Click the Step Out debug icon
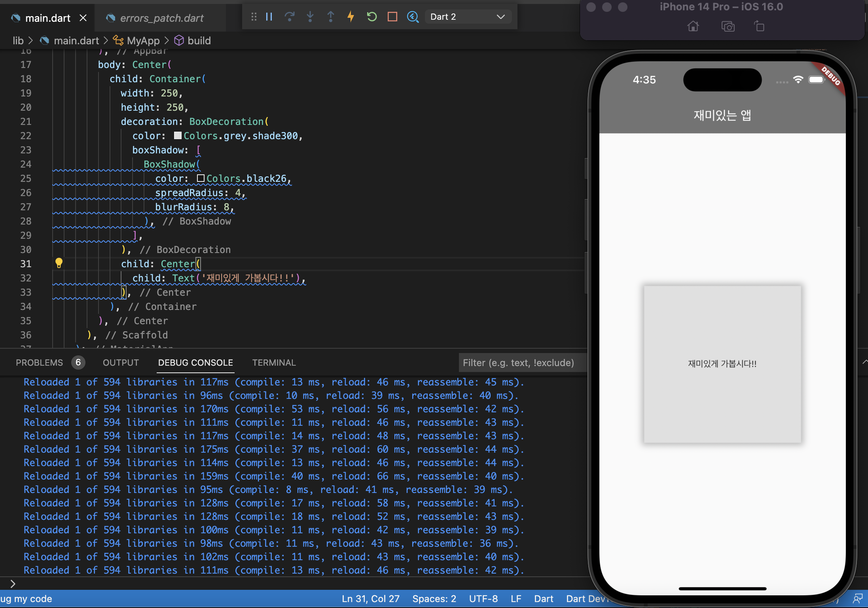868x608 pixels. [331, 17]
